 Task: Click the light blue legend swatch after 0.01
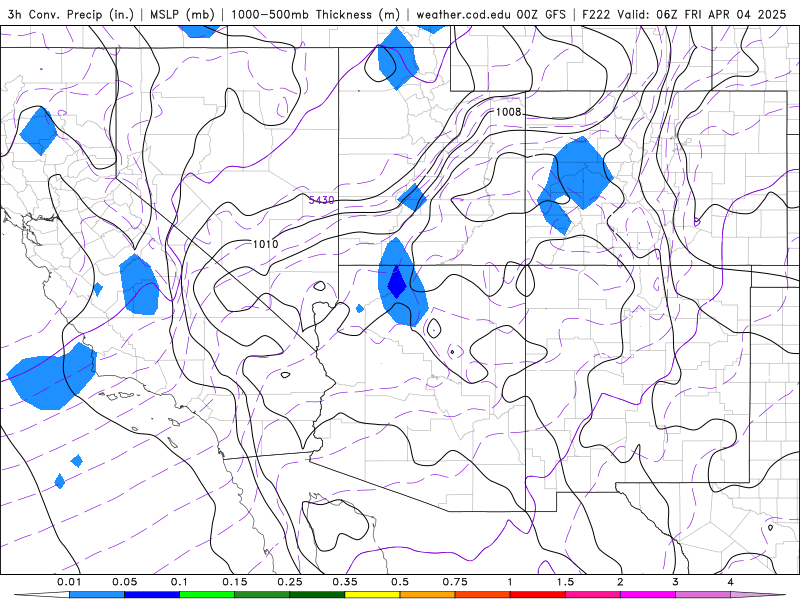(x=97, y=595)
